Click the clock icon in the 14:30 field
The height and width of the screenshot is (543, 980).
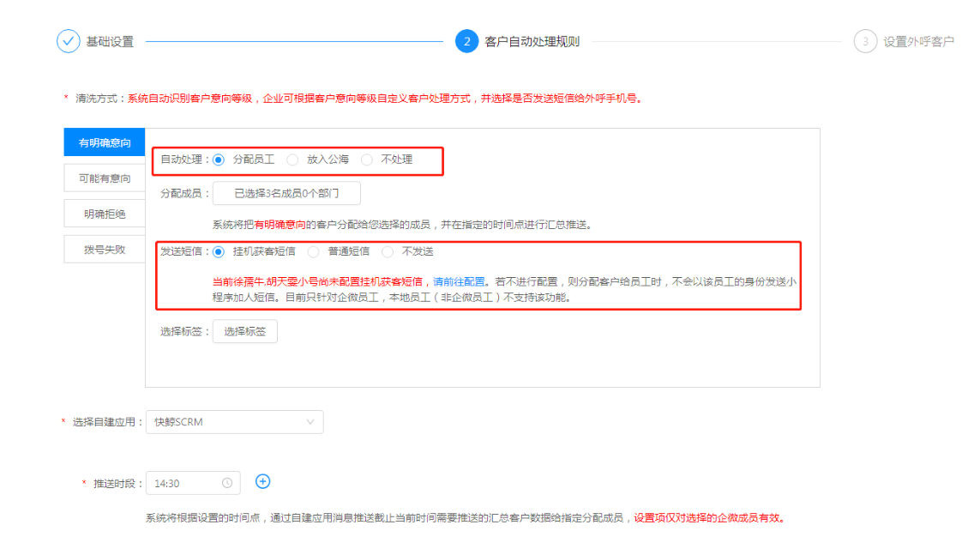(227, 483)
